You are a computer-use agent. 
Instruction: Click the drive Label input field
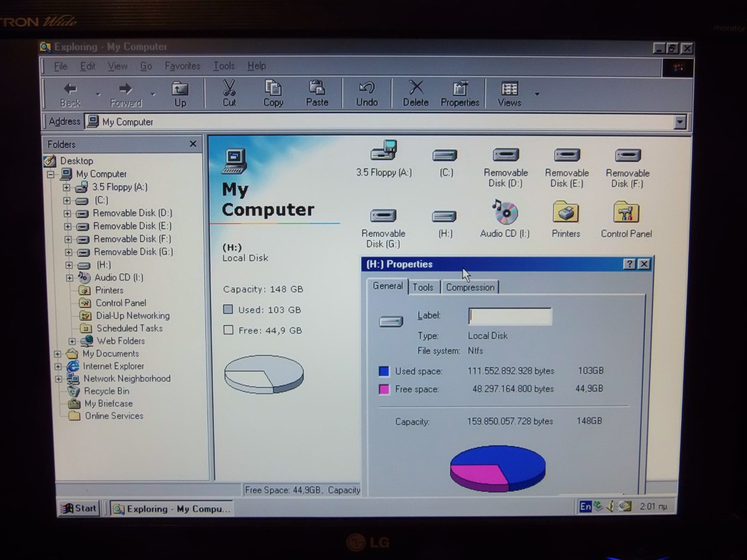click(x=509, y=316)
